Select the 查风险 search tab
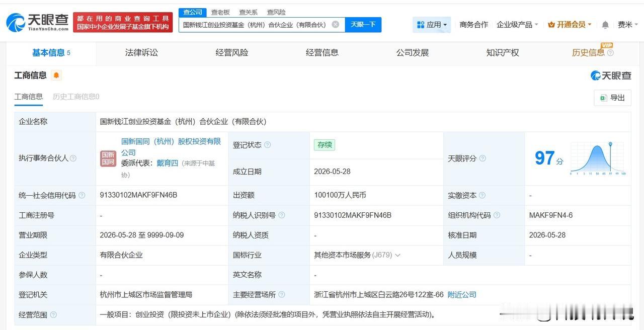The image size is (644, 330). point(276,12)
